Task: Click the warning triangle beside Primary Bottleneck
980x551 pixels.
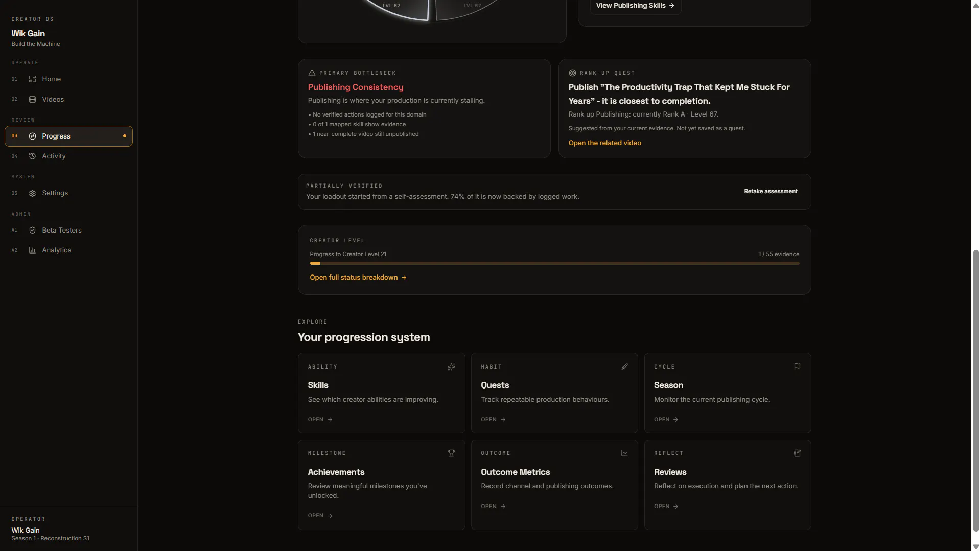Action: click(312, 73)
